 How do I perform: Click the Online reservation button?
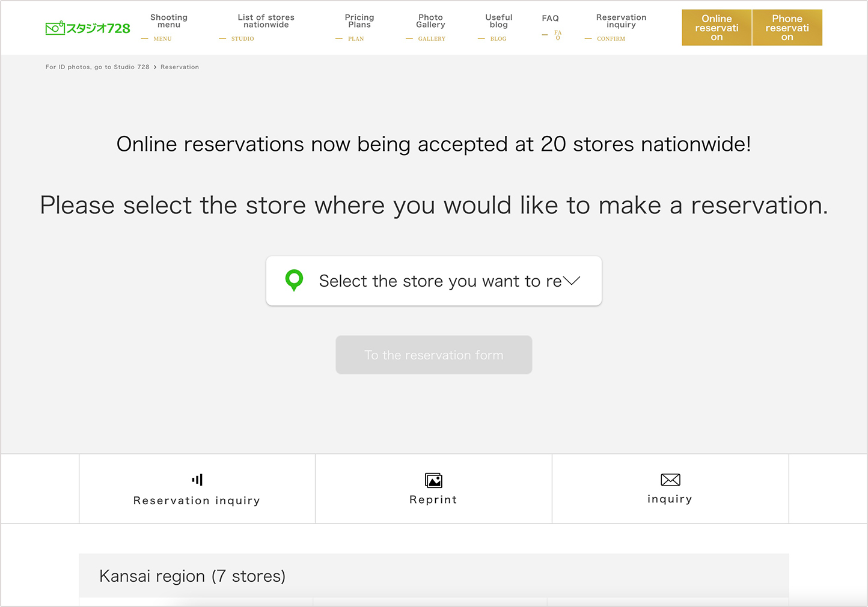tap(717, 27)
